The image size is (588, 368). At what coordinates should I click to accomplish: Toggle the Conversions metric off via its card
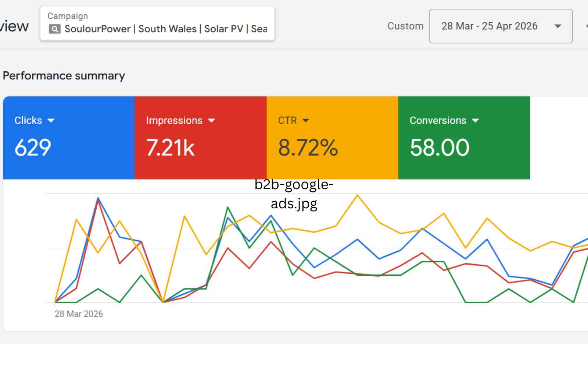[464, 138]
